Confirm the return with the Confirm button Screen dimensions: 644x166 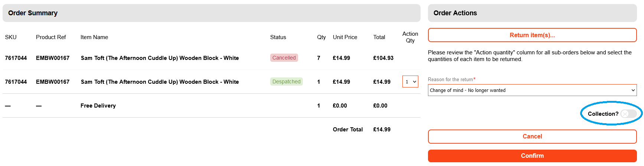[532, 156]
